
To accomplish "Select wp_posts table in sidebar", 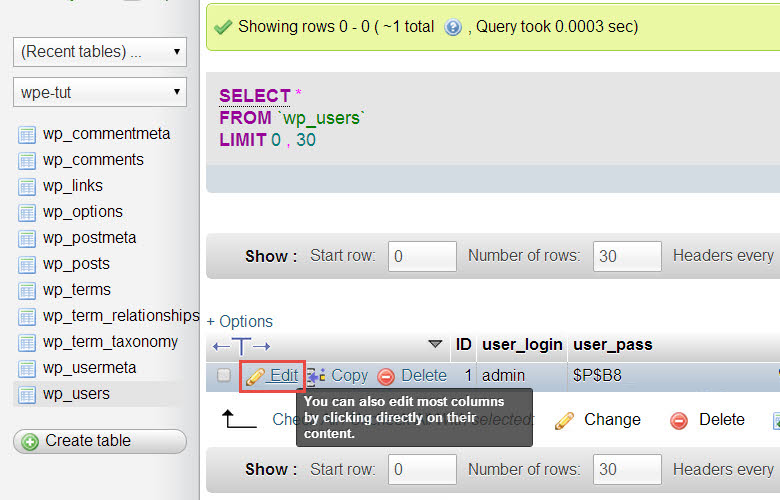I will [x=76, y=264].
